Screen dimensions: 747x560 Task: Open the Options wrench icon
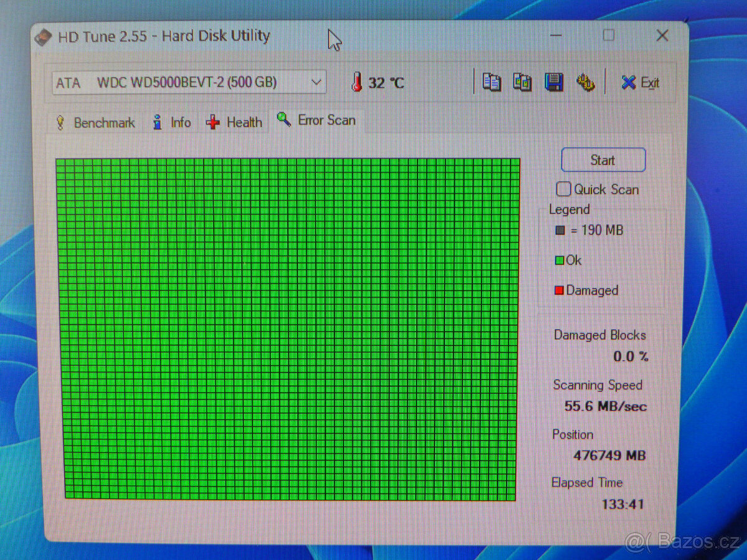click(x=586, y=82)
